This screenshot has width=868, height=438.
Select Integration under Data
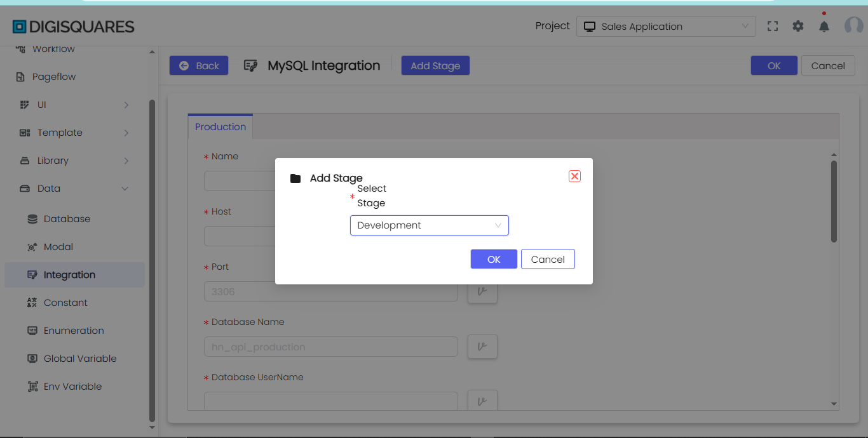pos(74,275)
